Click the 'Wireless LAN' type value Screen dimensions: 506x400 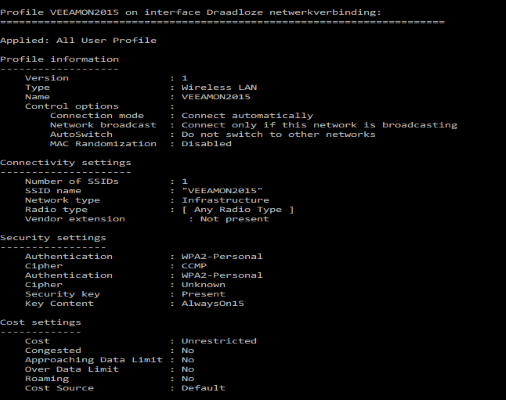219,87
